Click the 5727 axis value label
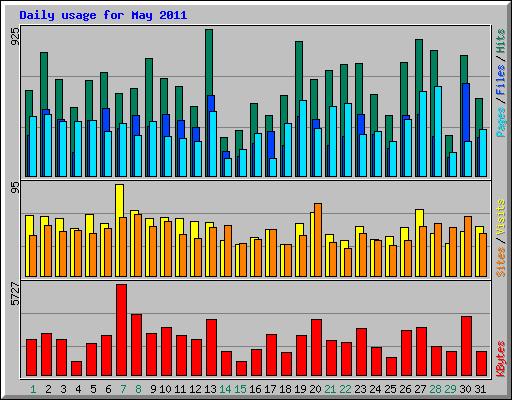This screenshot has width=512, height=400. (x=15, y=294)
